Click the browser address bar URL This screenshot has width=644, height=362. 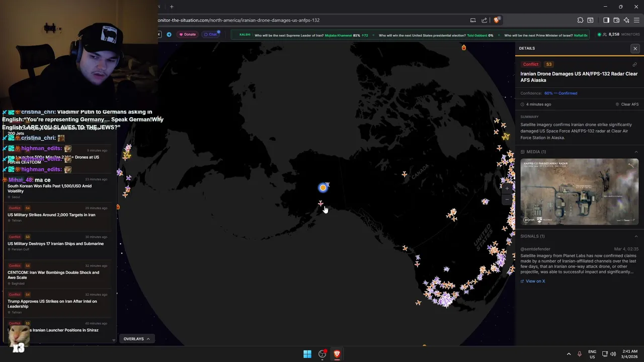238,20
